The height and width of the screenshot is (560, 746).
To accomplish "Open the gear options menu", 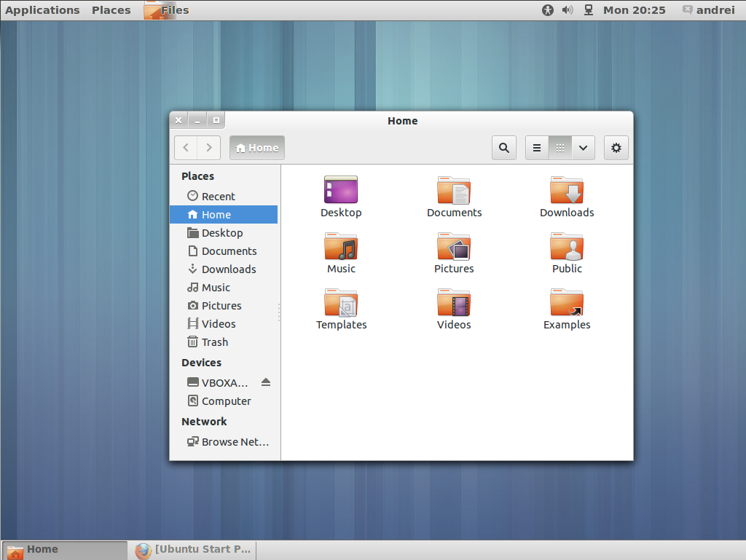I will [616, 147].
